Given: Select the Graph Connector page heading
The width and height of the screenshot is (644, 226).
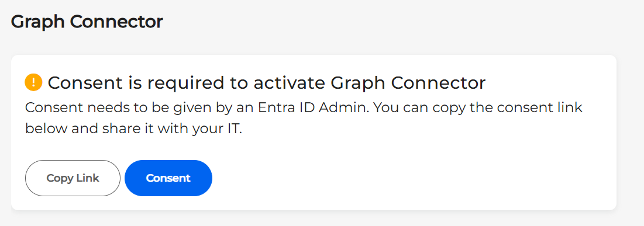Looking at the screenshot, I should 87,22.
